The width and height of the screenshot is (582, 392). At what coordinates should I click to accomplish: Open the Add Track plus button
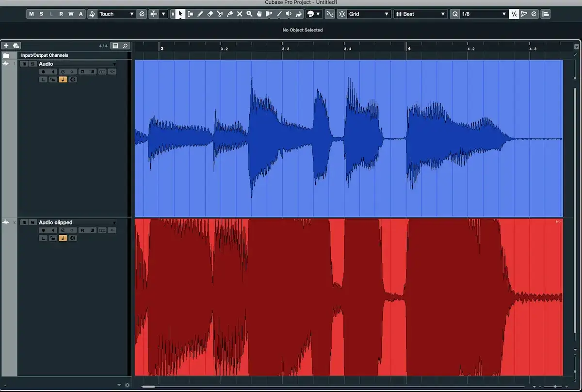(6, 46)
